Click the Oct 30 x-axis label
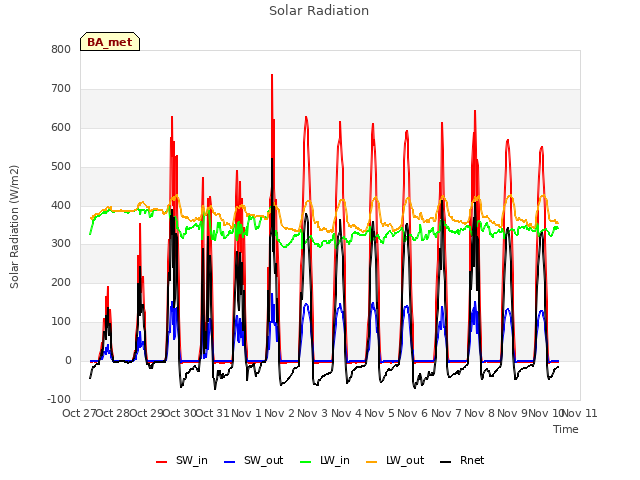Screen dimensions: 640x480 click(180, 413)
